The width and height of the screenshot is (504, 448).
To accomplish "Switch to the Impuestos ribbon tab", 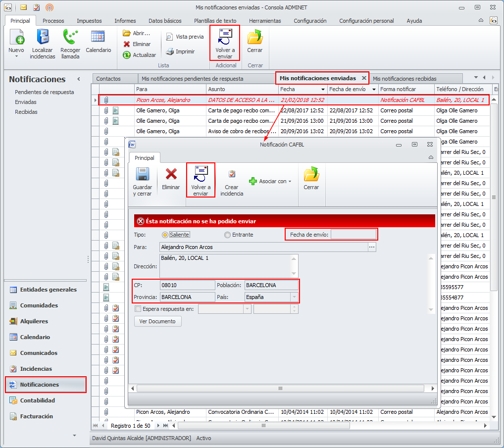I will pos(89,21).
